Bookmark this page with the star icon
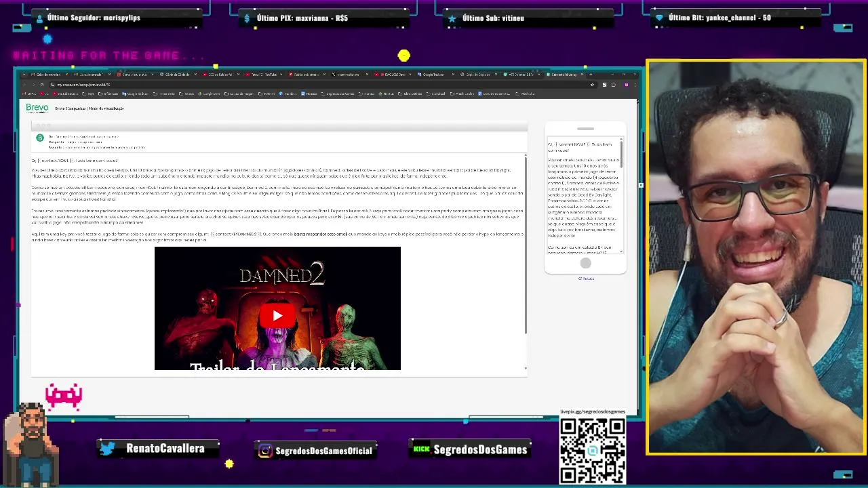The height and width of the screenshot is (488, 868). [592, 85]
